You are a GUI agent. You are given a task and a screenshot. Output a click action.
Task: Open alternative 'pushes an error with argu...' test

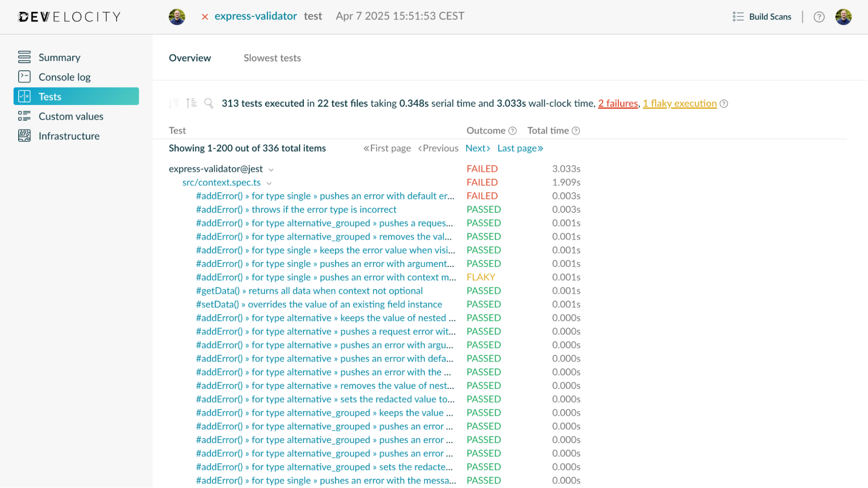click(x=324, y=345)
